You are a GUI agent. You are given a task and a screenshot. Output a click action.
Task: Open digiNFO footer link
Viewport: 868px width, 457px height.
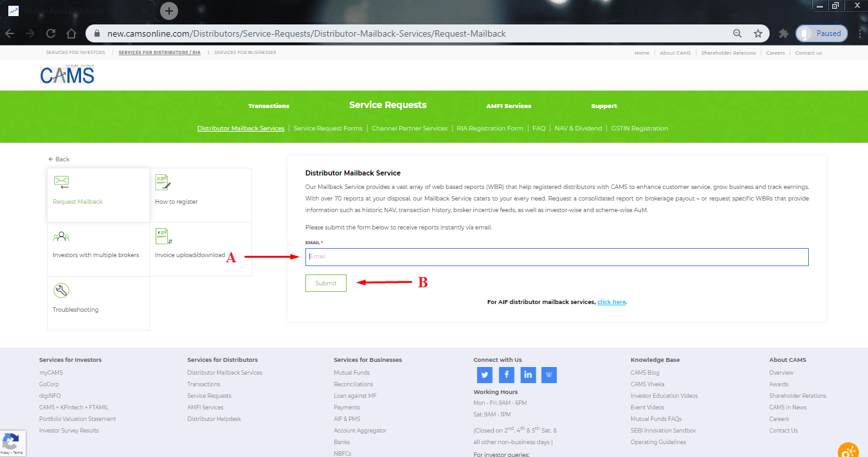[50, 396]
